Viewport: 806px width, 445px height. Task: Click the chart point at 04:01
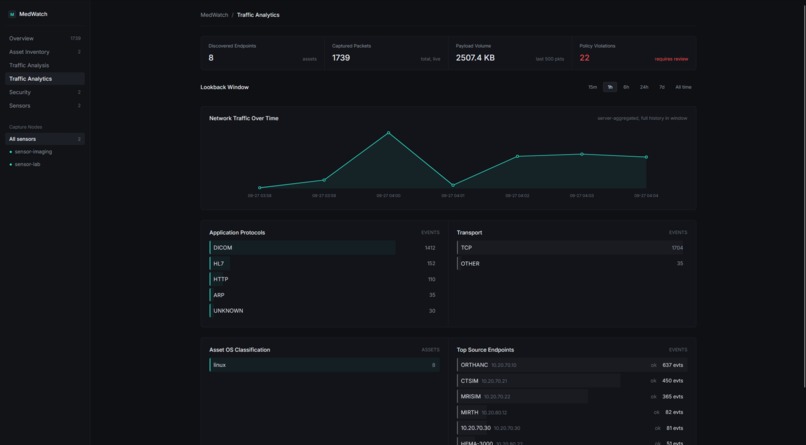coord(453,185)
